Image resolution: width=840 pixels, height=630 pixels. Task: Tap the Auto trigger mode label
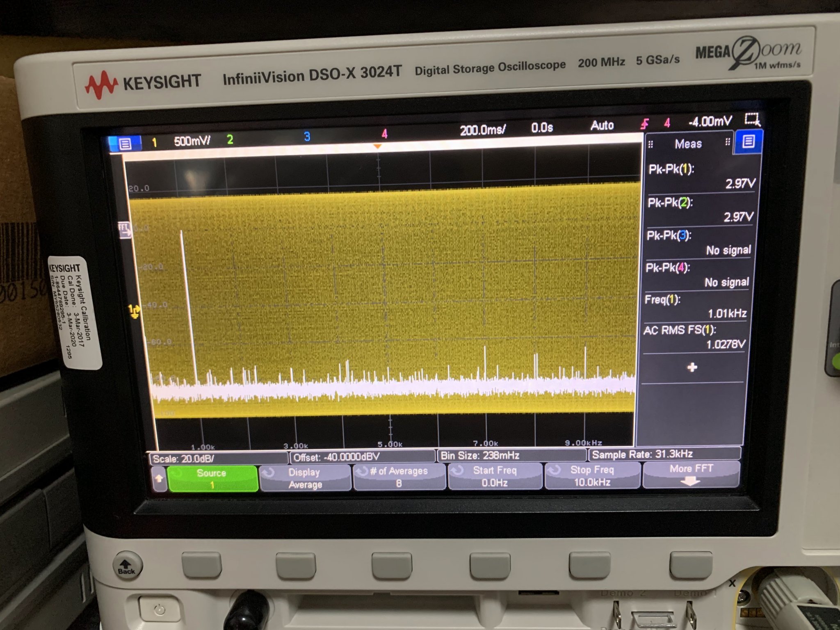click(602, 126)
